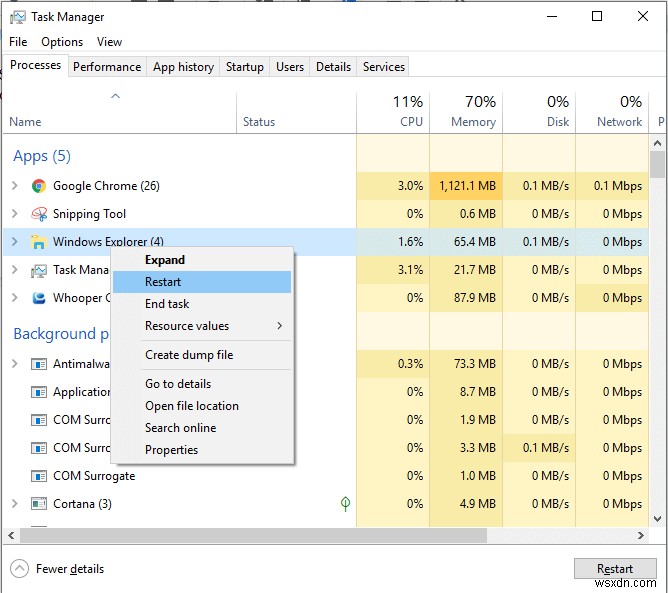
Task: Open the File menu
Action: 18,42
